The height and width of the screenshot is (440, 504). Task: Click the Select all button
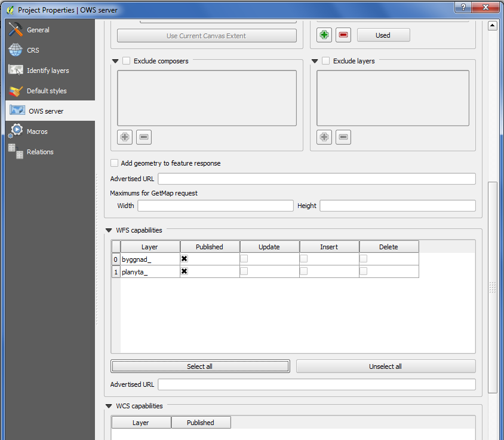pyautogui.click(x=200, y=366)
